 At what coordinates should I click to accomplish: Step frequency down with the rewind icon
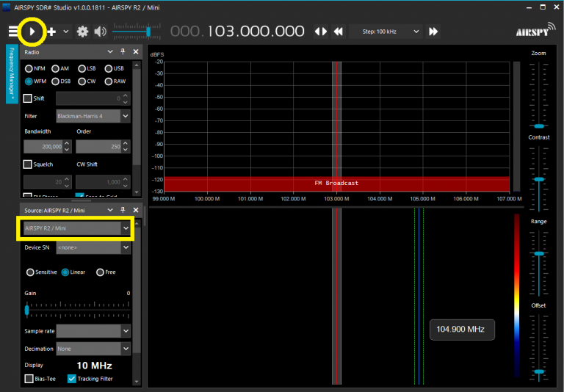[x=339, y=32]
